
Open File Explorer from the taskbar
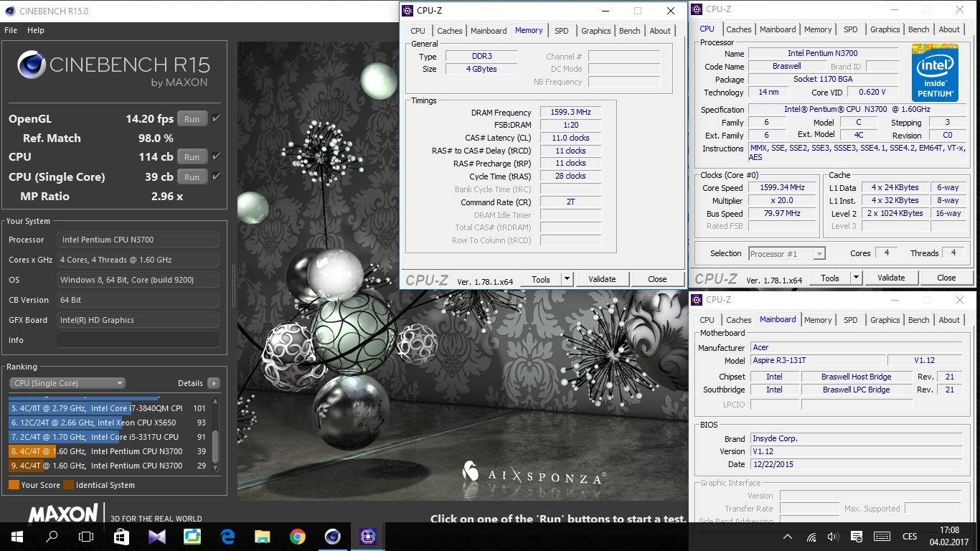coord(263,537)
